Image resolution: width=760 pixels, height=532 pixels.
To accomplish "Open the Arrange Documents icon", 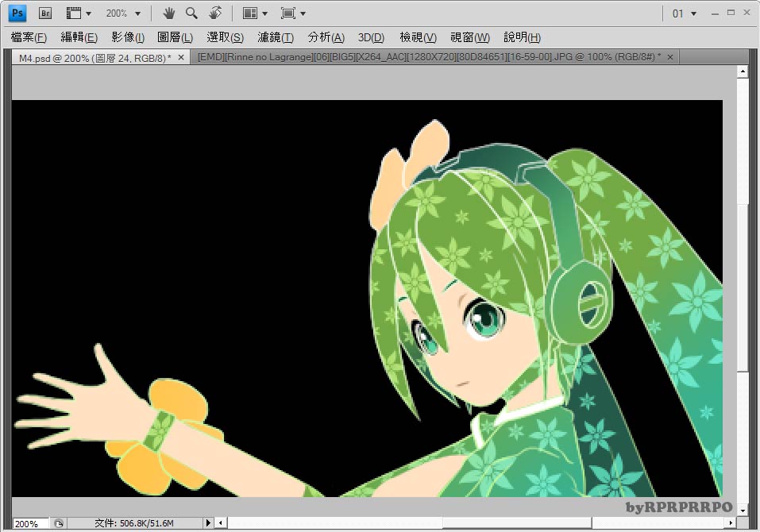I will pyautogui.click(x=250, y=13).
